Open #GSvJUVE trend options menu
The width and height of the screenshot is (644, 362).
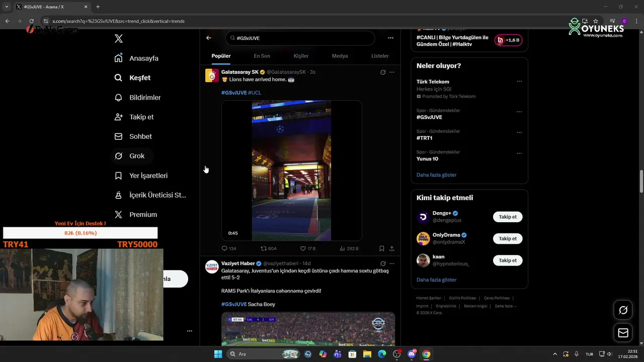click(519, 112)
